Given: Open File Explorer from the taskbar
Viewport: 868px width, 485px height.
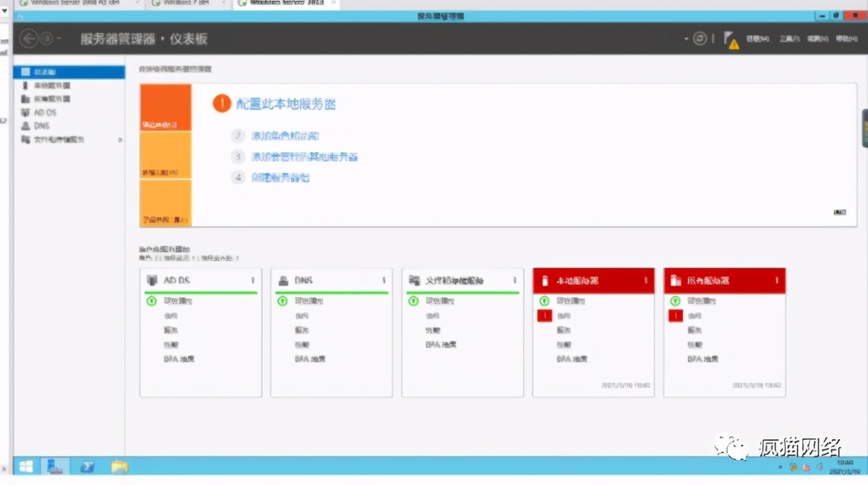Looking at the screenshot, I should (x=119, y=467).
